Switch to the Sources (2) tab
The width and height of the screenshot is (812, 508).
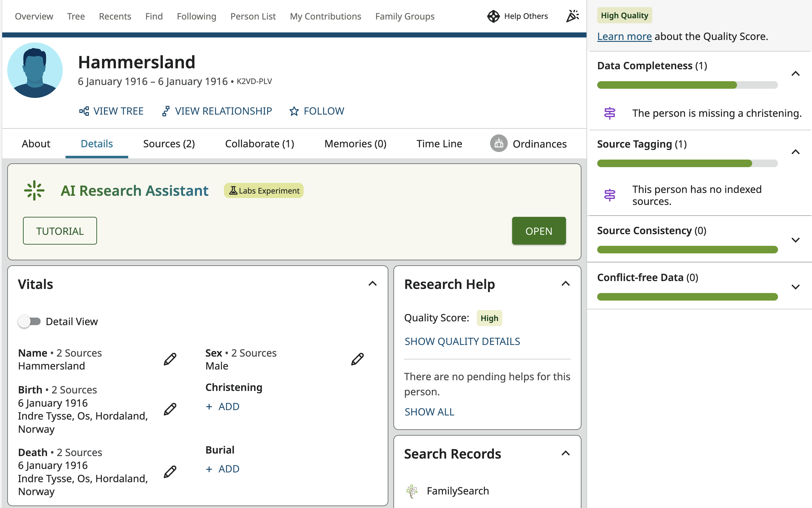pyautogui.click(x=169, y=144)
